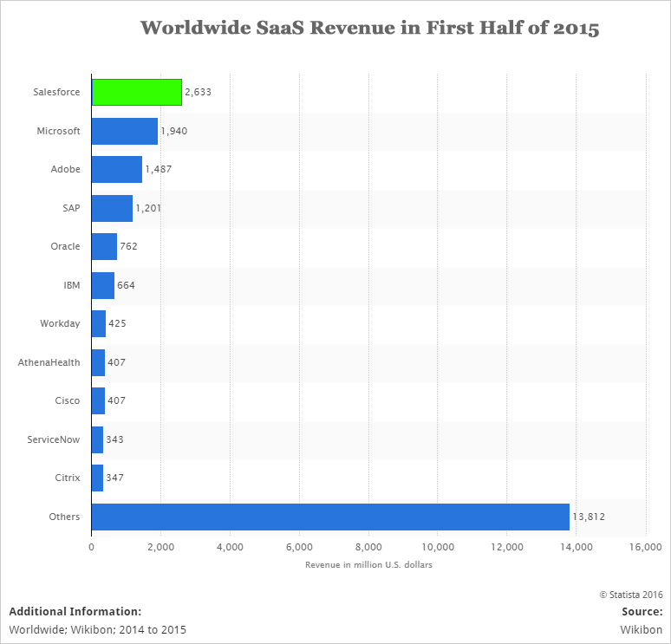Click the Citrix bar
671x644 pixels.
[98, 478]
